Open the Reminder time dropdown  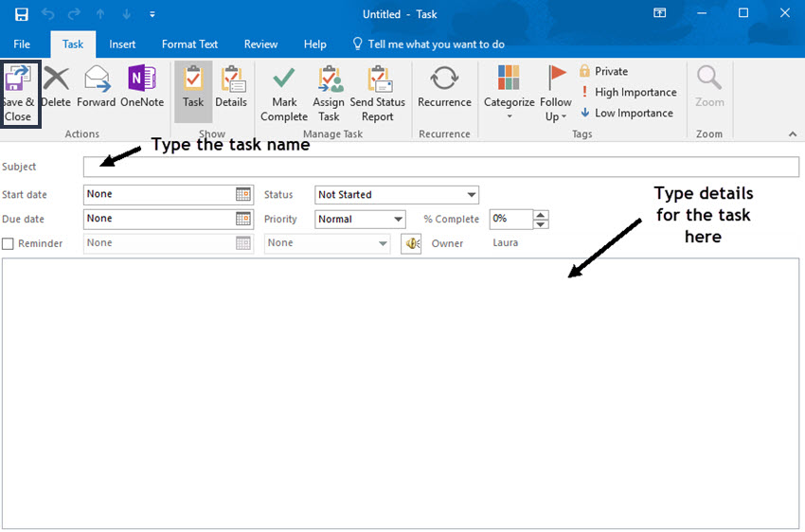click(x=383, y=243)
